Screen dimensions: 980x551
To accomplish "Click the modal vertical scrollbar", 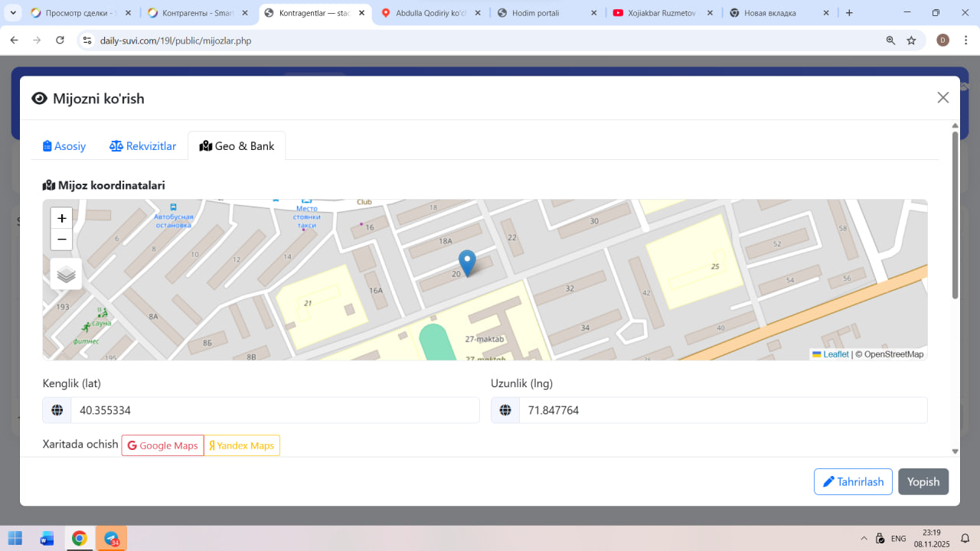I will pos(955,214).
